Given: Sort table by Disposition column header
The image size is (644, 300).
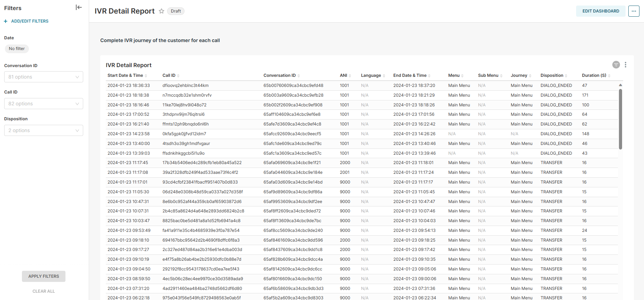Looking at the screenshot, I should point(552,75).
